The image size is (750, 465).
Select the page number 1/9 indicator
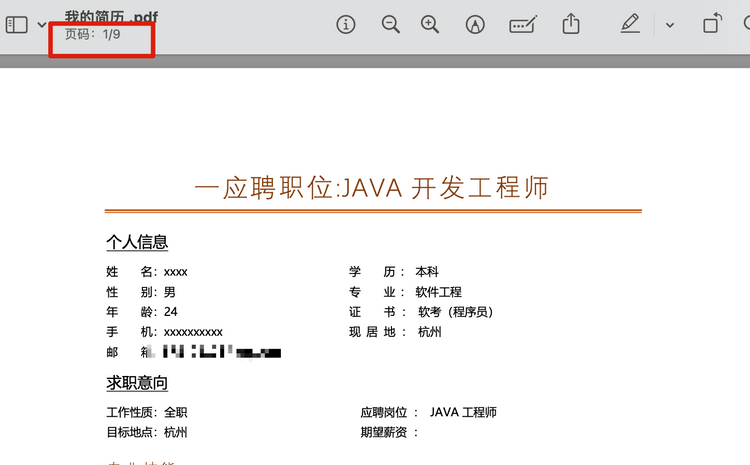92,34
